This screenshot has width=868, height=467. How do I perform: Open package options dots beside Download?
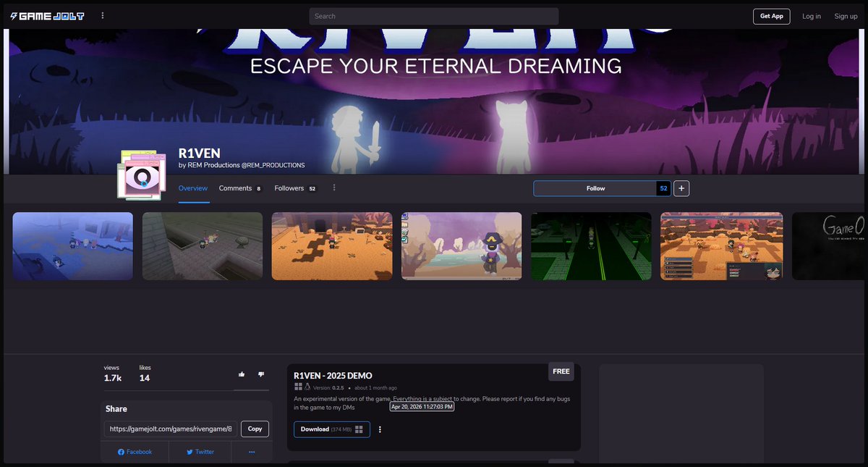[380, 429]
